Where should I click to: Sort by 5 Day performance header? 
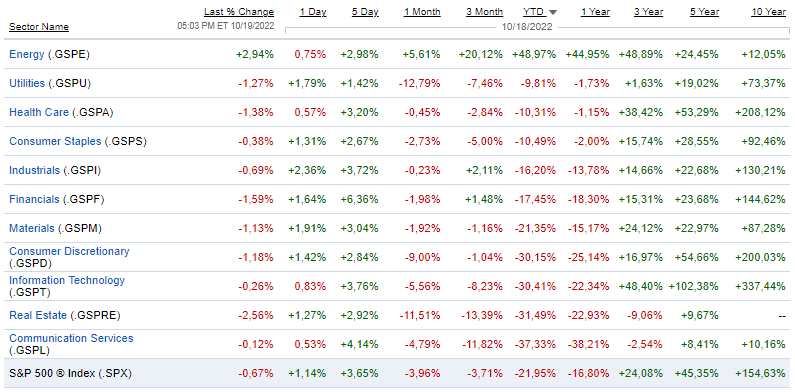click(x=365, y=12)
